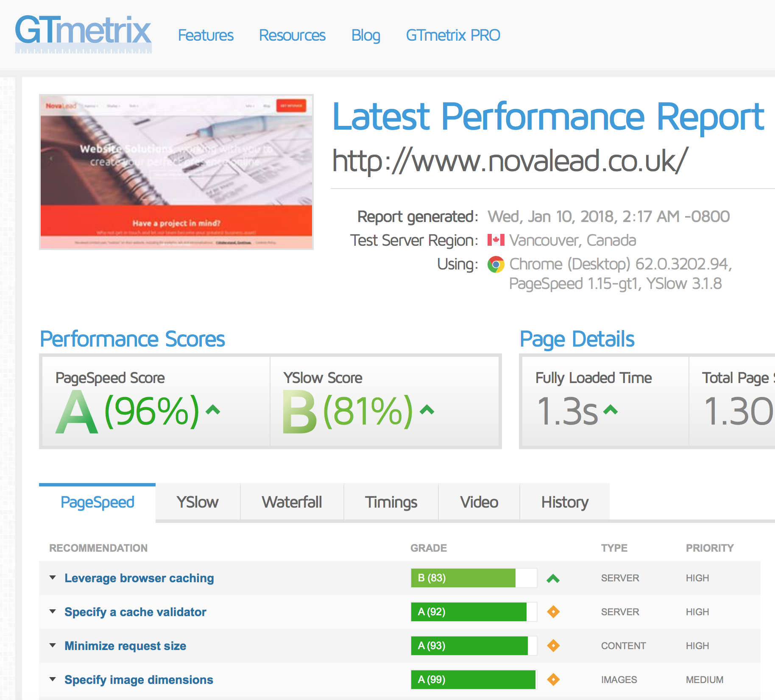The height and width of the screenshot is (700, 775).
Task: Expand Leverage browser caching disclosure triangle
Action: click(53, 578)
